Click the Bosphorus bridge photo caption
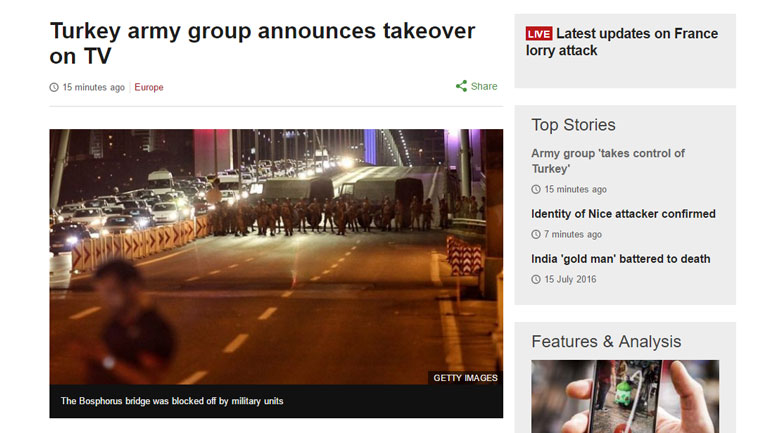Image resolution: width=770 pixels, height=433 pixels. [172, 401]
